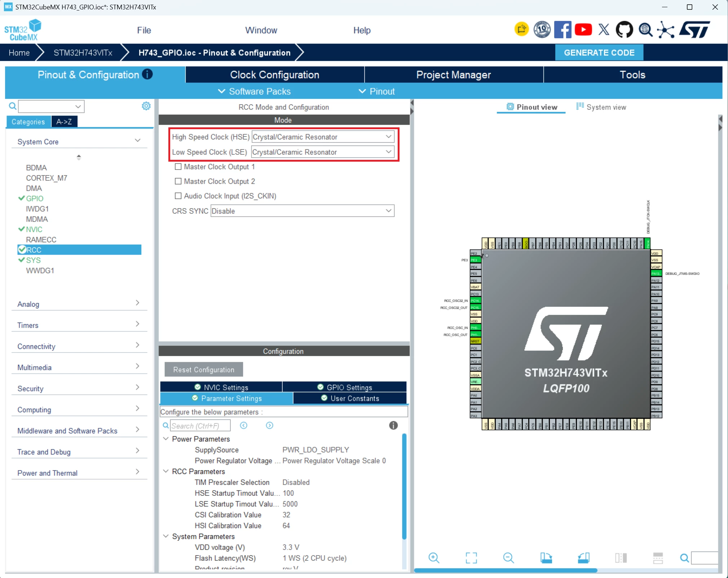The width and height of the screenshot is (728, 578).
Task: Open the CRS SYNC dropdown
Action: point(302,211)
